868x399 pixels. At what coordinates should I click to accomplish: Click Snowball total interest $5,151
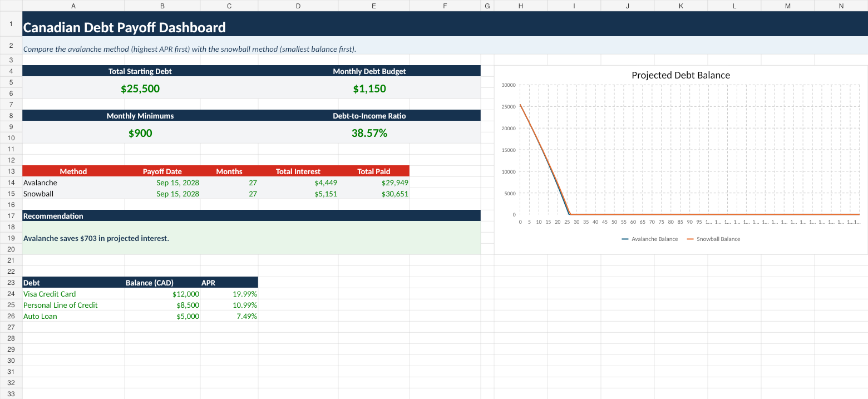tap(298, 194)
